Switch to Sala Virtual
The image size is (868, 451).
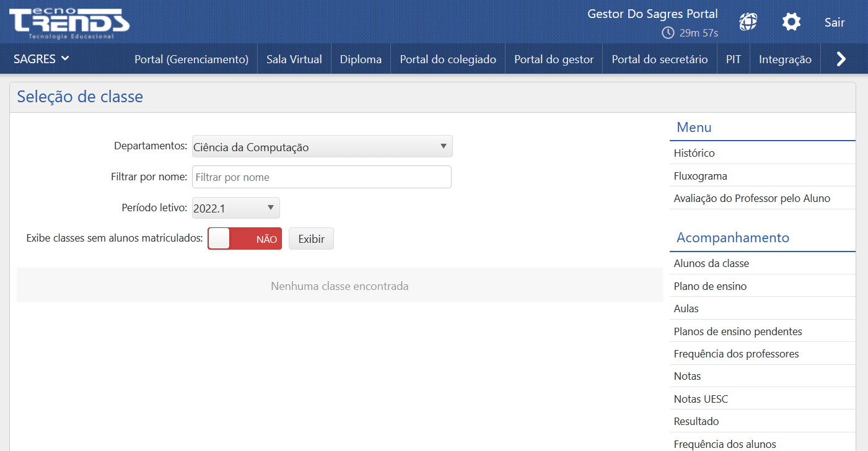[294, 59]
